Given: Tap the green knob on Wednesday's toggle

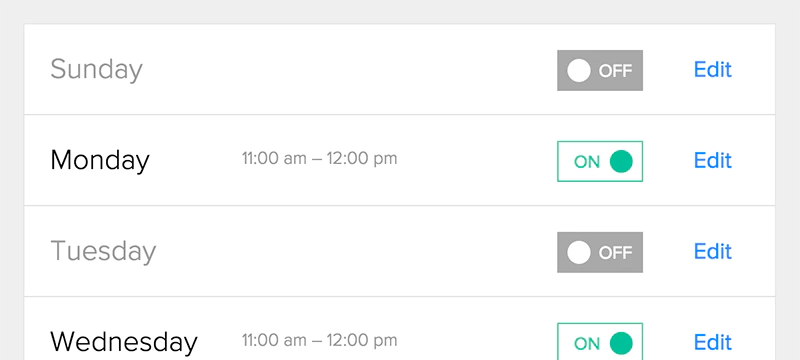Looking at the screenshot, I should point(621,343).
